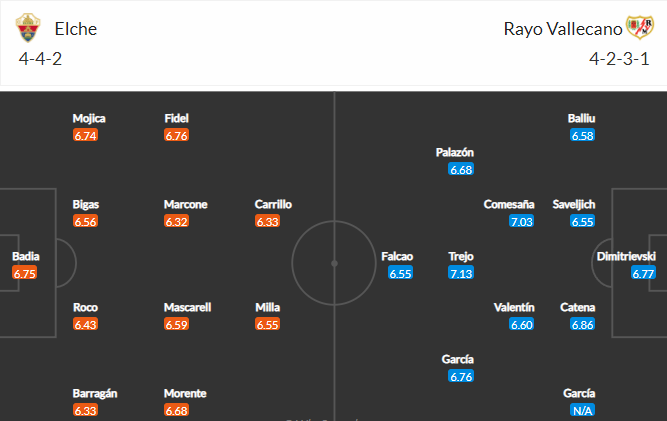Click player name Fidel

tap(177, 118)
